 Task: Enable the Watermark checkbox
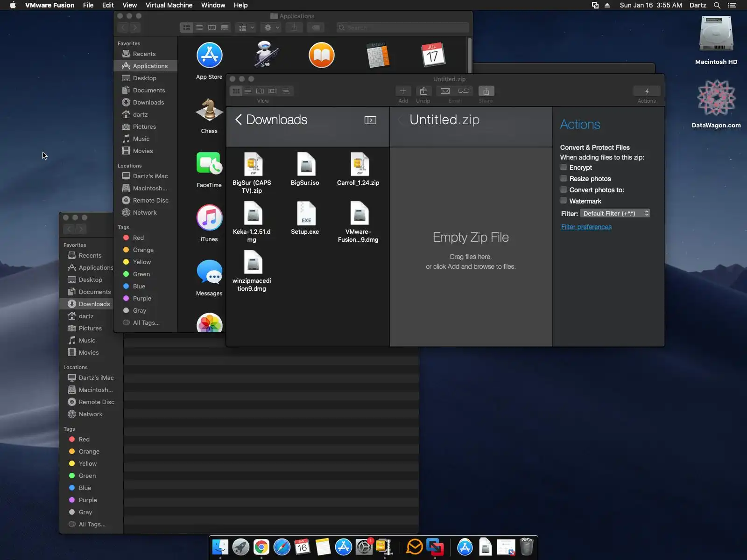pyautogui.click(x=564, y=201)
